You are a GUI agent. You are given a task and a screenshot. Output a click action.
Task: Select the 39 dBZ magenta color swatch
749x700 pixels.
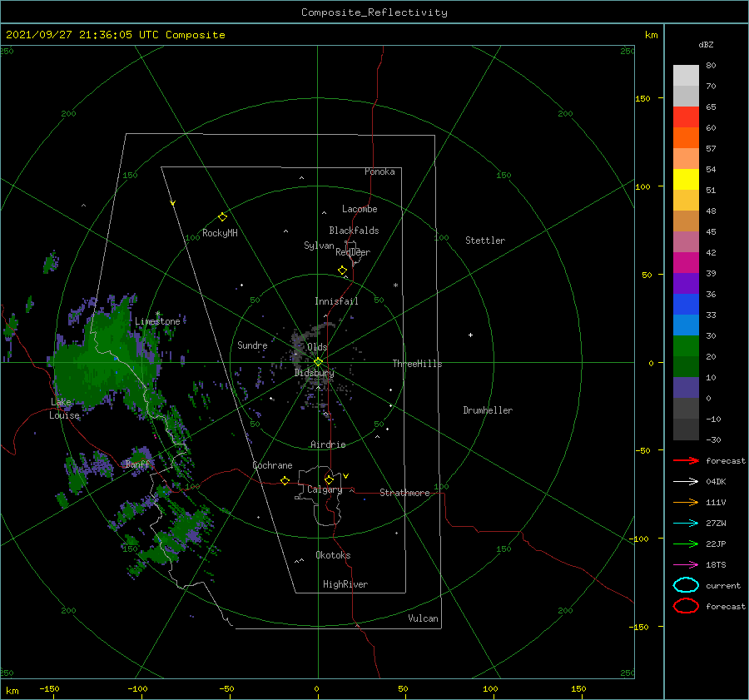click(x=686, y=263)
